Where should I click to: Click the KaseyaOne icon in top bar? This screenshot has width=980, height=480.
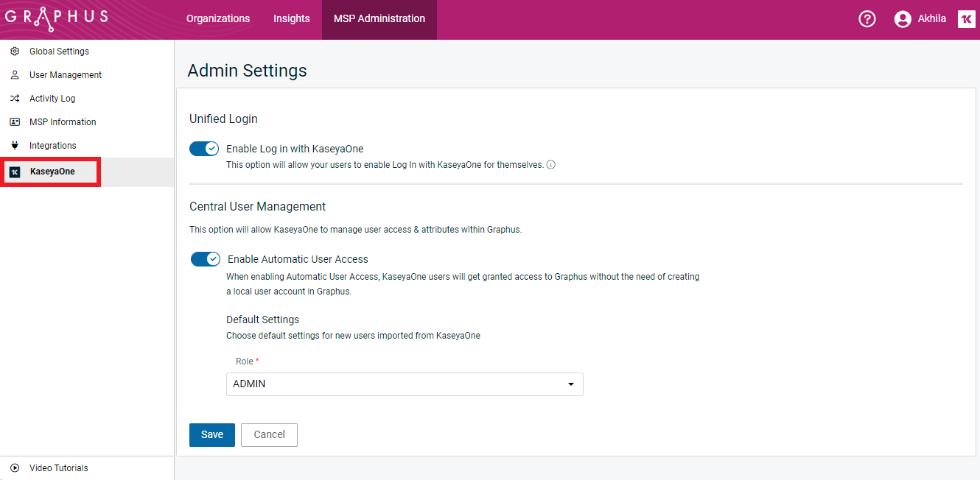tap(966, 18)
